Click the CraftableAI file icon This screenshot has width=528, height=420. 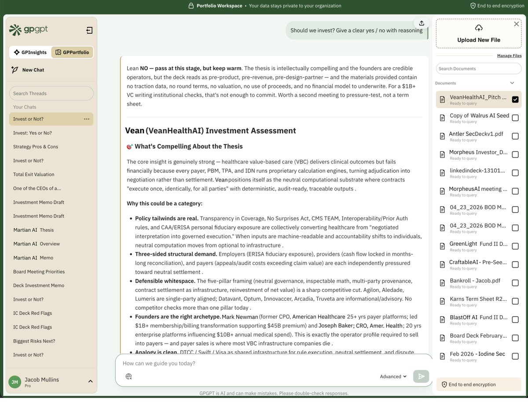tap(443, 265)
